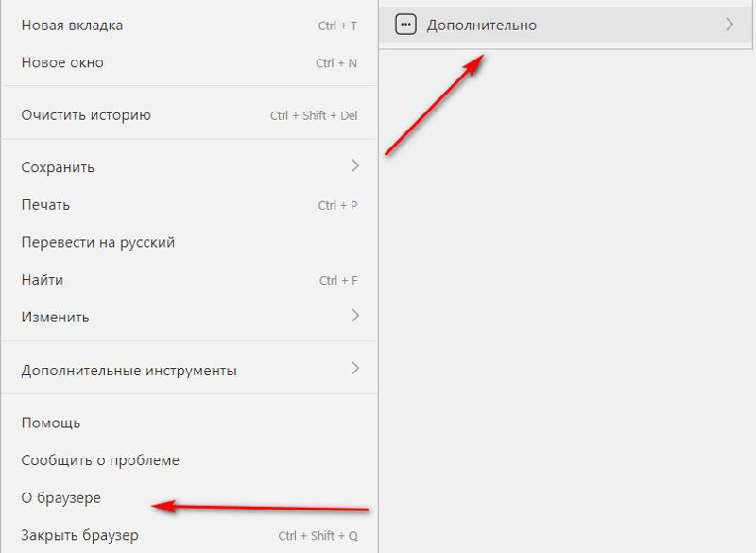Choose Сообщить о проблеме
756x553 pixels.
[x=190, y=460]
